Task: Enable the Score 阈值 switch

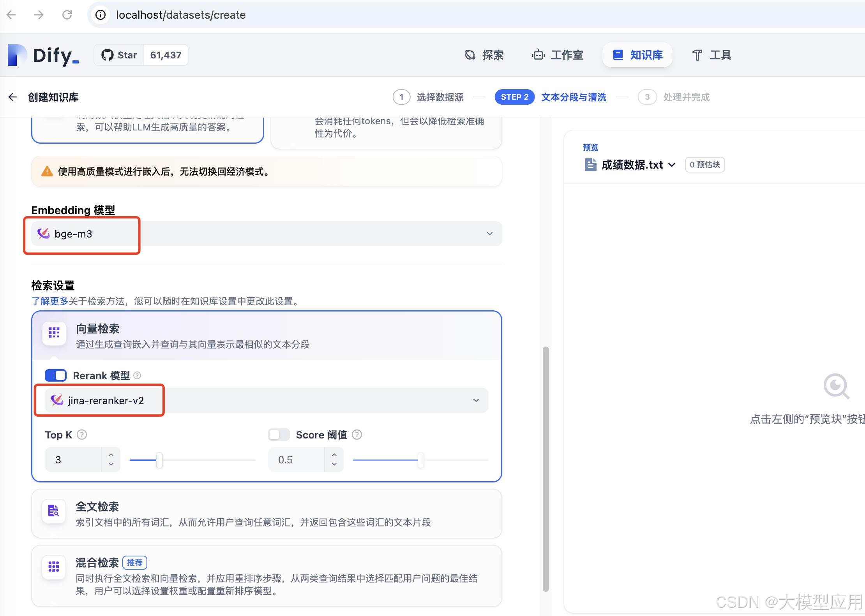Action: click(x=279, y=435)
